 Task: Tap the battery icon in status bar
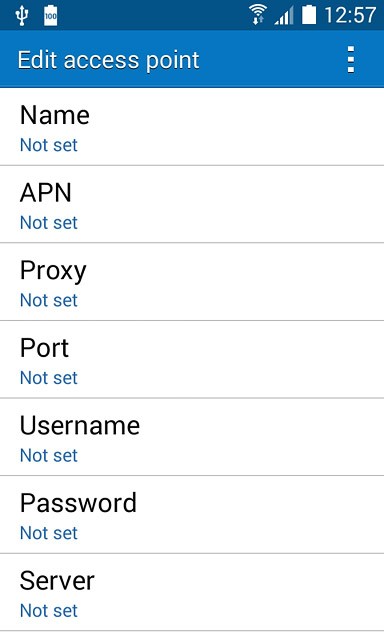pos(309,15)
